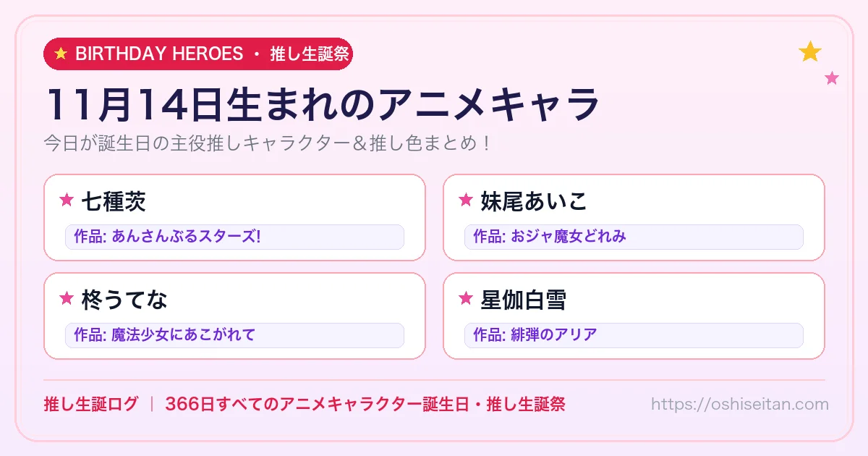
Task: Select the BIRTHDAY HEROES 推し生誕祭 badge
Action: tap(198, 54)
